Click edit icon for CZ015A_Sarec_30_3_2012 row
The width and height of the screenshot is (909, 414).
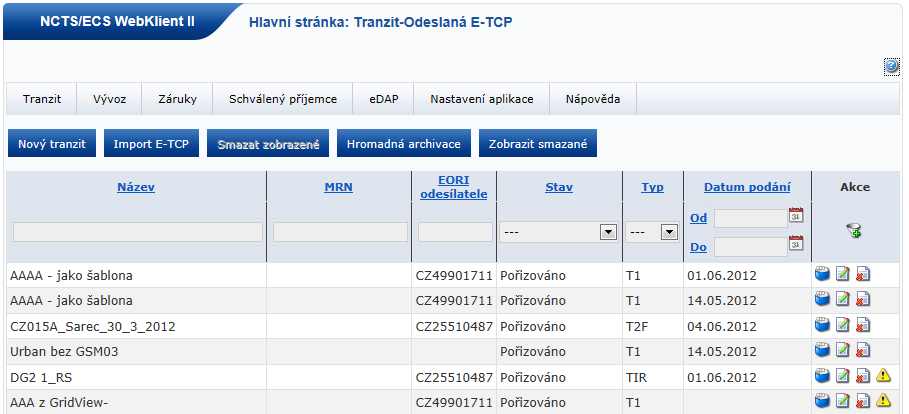843,324
